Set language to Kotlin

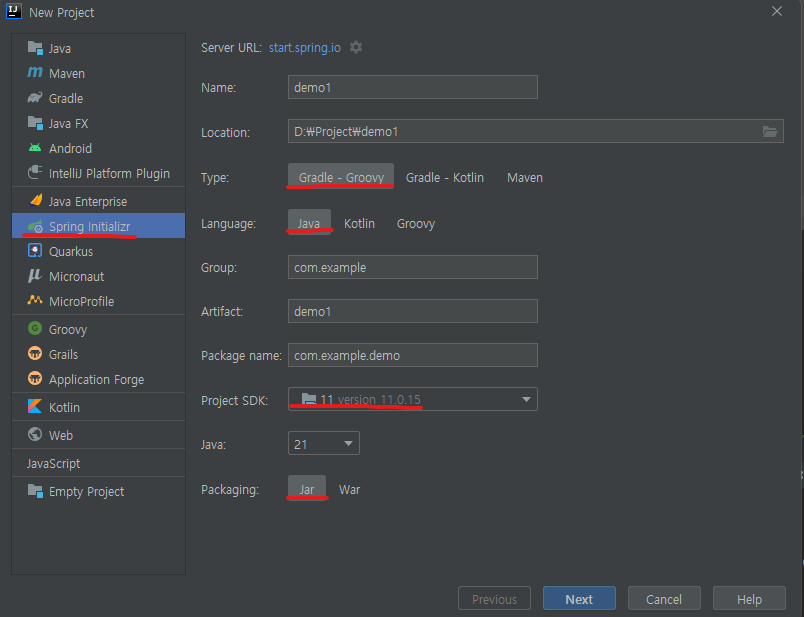coord(359,223)
